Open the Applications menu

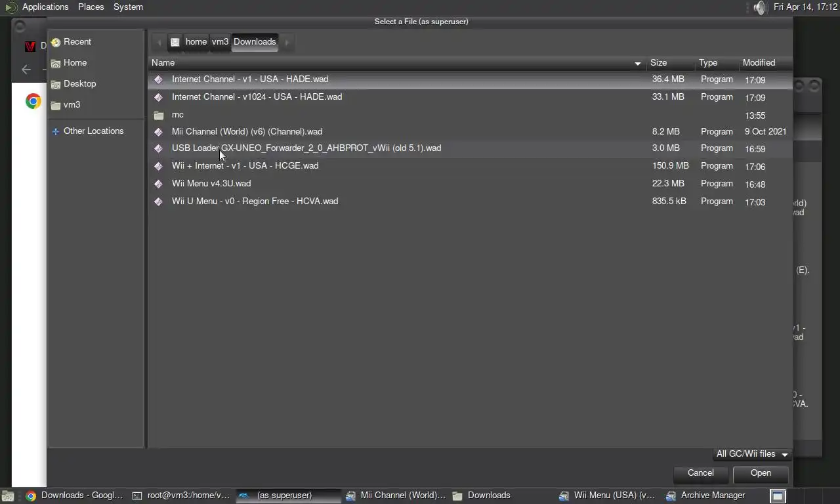click(x=45, y=7)
